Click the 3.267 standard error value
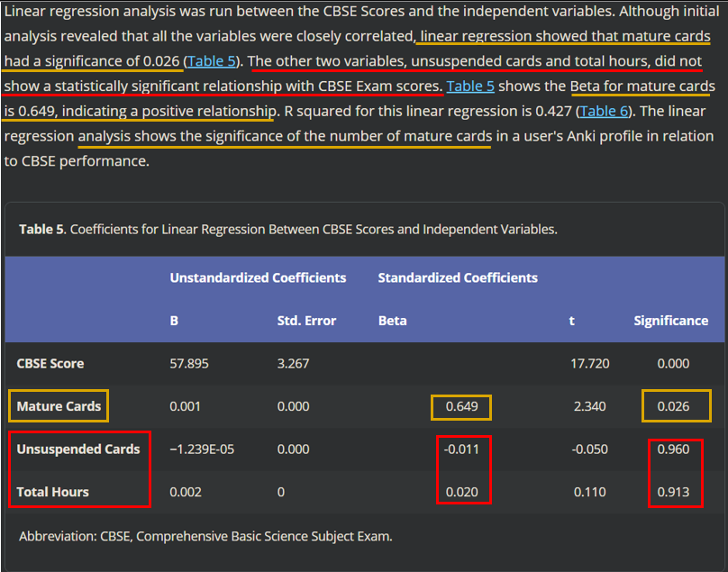 tap(293, 364)
